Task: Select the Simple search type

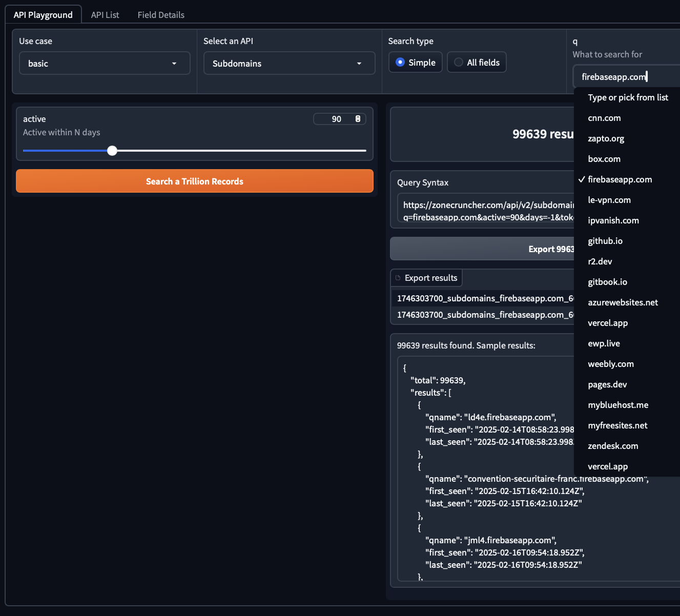Action: 415,62
